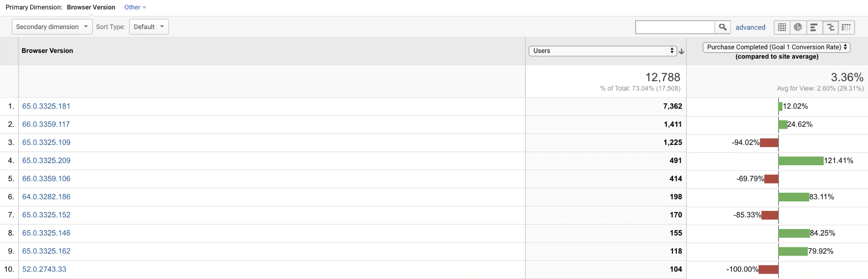Toggle the Users column sort direction arrow
The image size is (868, 279).
681,51
